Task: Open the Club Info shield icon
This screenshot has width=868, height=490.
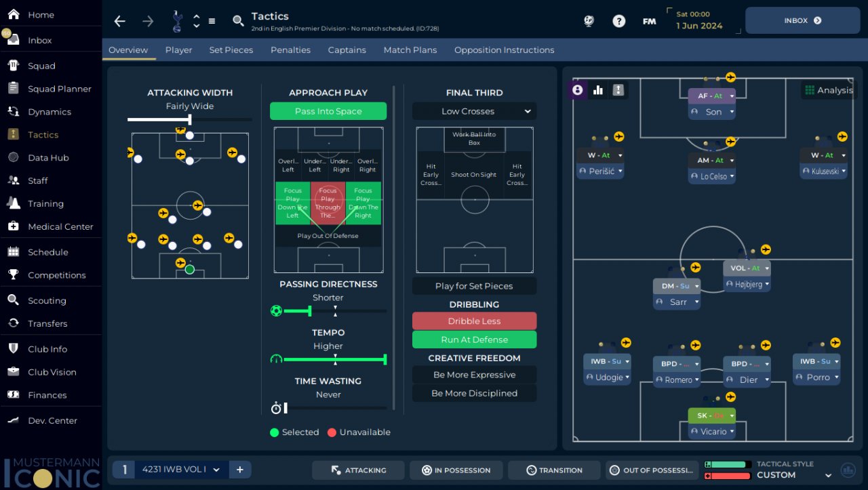Action: [13, 349]
